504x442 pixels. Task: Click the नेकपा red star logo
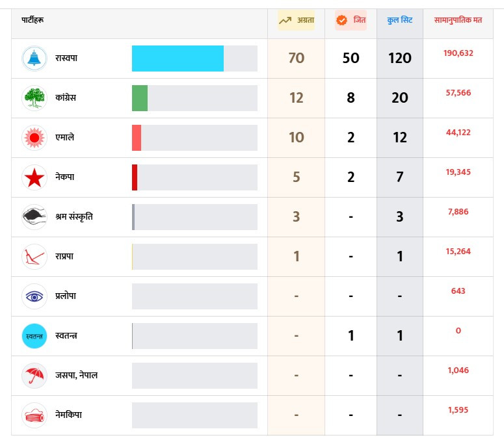tap(34, 177)
